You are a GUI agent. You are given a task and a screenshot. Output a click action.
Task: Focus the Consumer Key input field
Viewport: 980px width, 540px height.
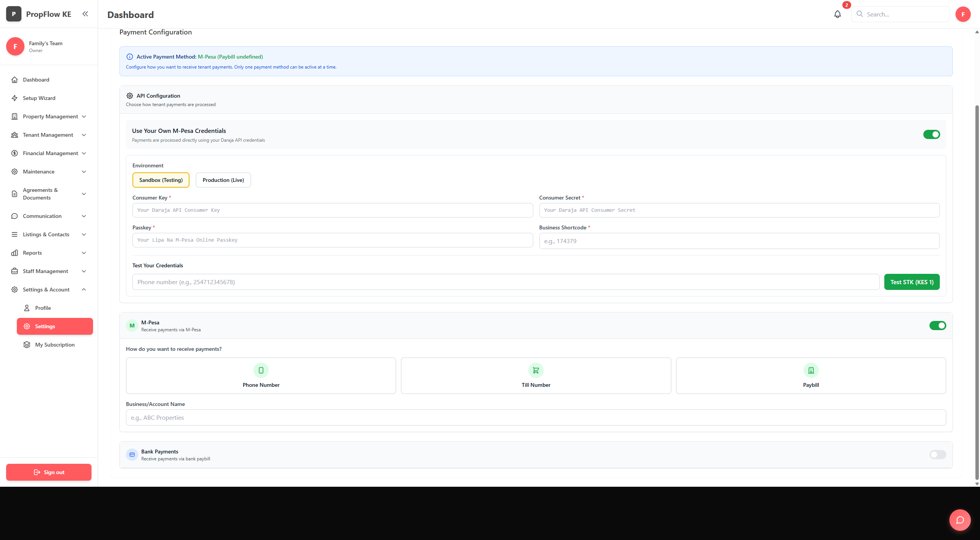pyautogui.click(x=332, y=210)
